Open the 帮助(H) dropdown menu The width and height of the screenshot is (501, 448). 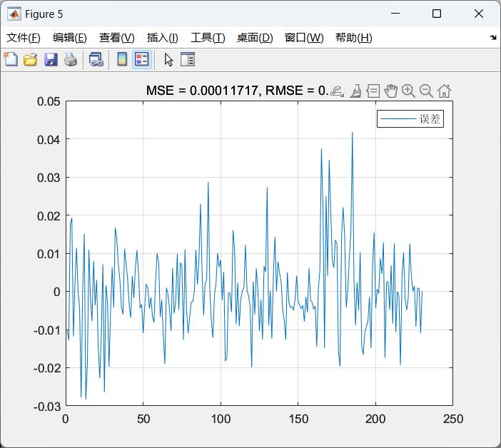[353, 38]
